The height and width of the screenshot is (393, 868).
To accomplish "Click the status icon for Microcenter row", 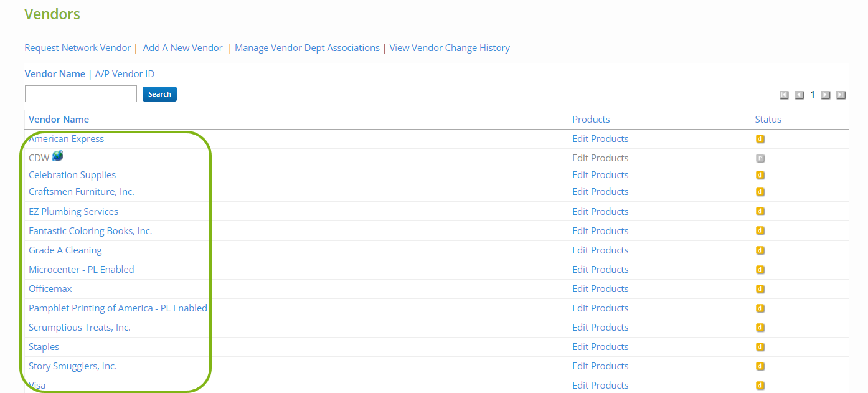I will [760, 270].
